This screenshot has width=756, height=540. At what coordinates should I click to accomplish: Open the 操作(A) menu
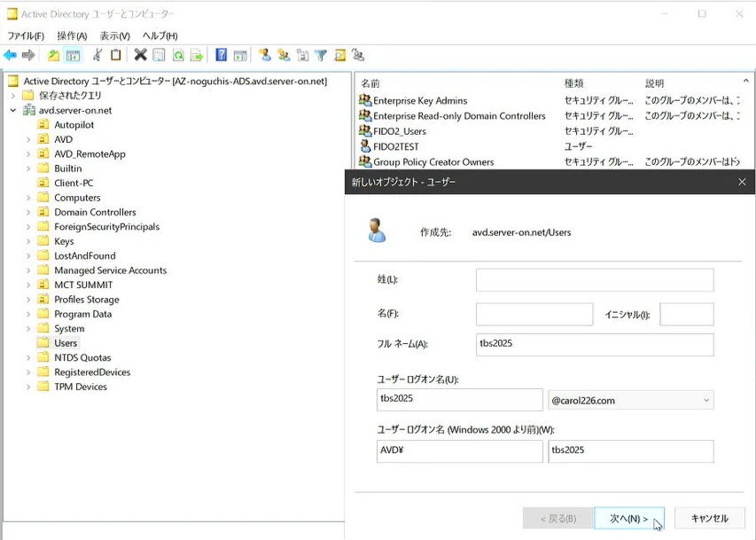[73, 36]
